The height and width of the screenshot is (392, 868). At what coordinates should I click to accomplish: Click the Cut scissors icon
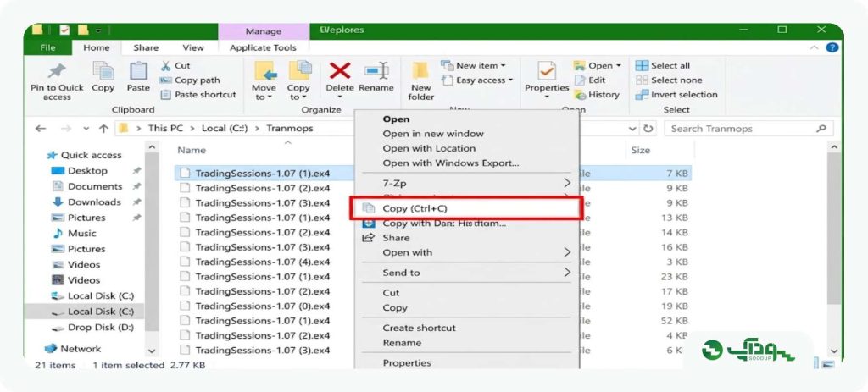[165, 66]
